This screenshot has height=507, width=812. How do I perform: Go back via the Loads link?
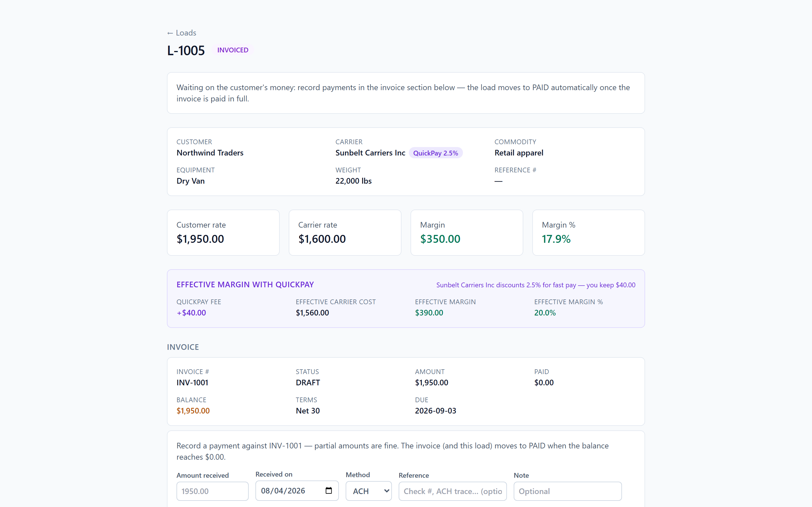pos(182,33)
